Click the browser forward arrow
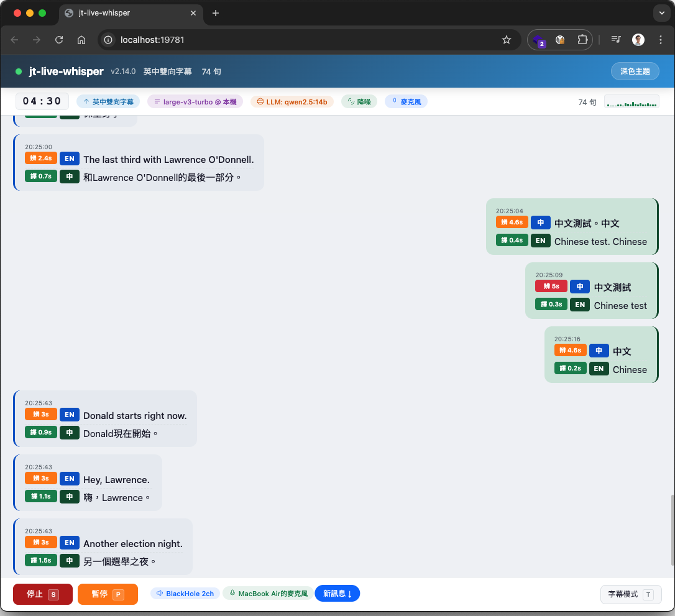Image resolution: width=675 pixels, height=616 pixels. pos(37,40)
